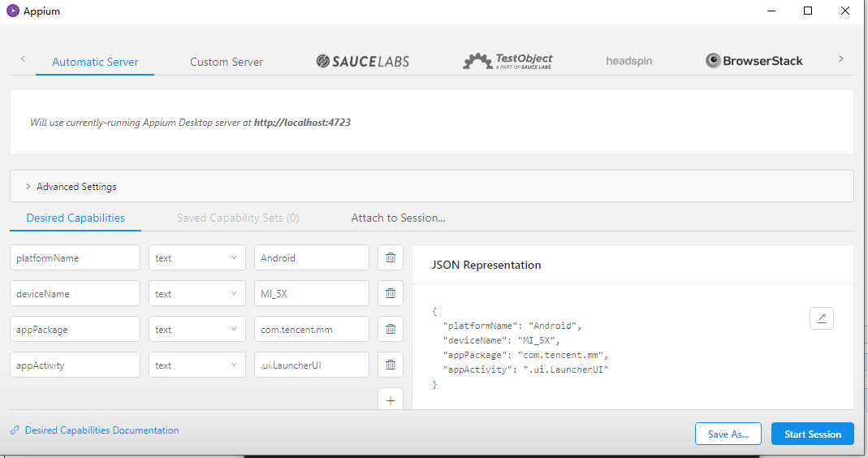
Task: Delete the deviceName capability row
Action: point(391,293)
